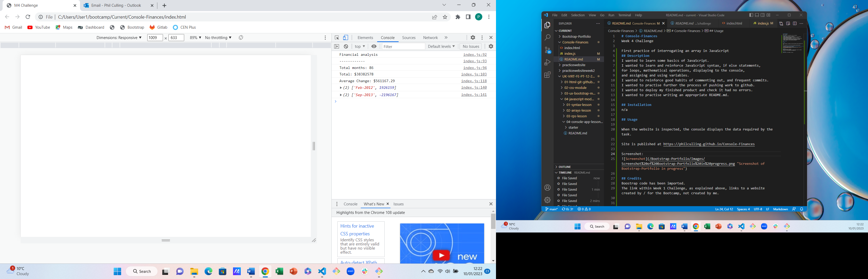The height and width of the screenshot is (279, 868).
Task: Open the Chrome extensions puzzle icon
Action: pyautogui.click(x=458, y=17)
